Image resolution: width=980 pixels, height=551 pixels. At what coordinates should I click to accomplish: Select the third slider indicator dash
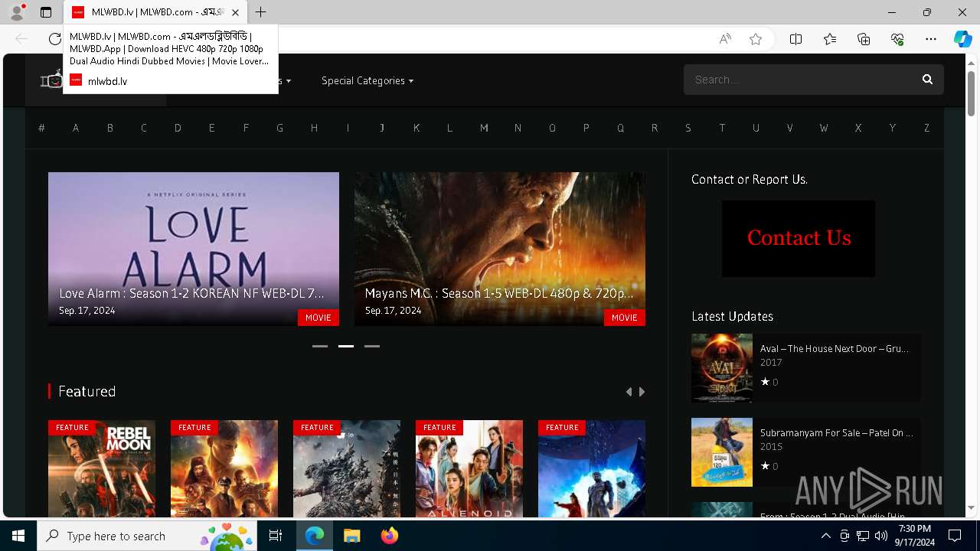tap(372, 346)
